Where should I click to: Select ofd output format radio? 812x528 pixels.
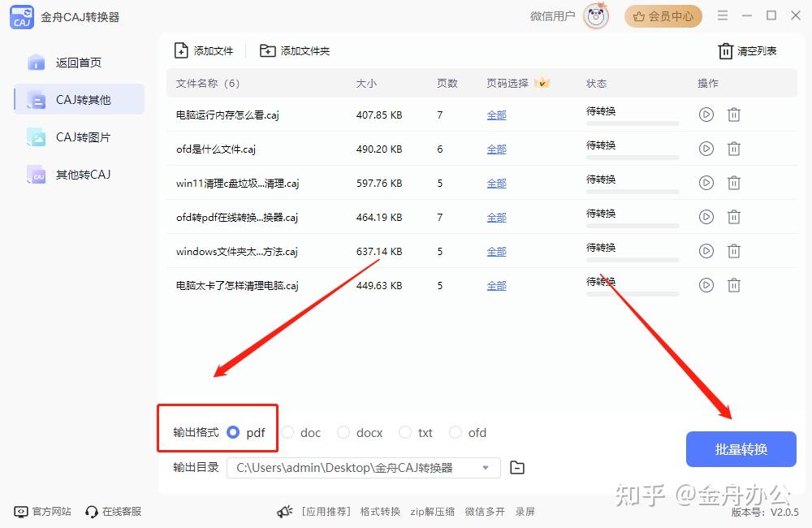click(456, 432)
